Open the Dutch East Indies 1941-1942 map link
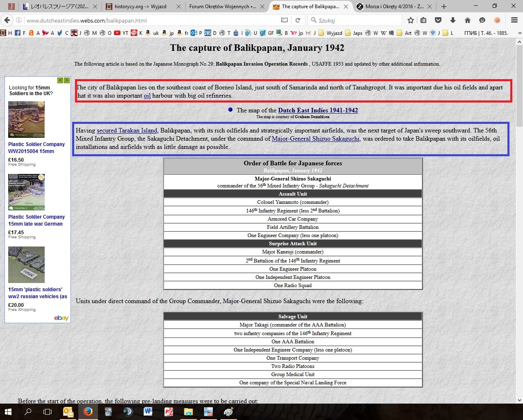 [x=318, y=110]
